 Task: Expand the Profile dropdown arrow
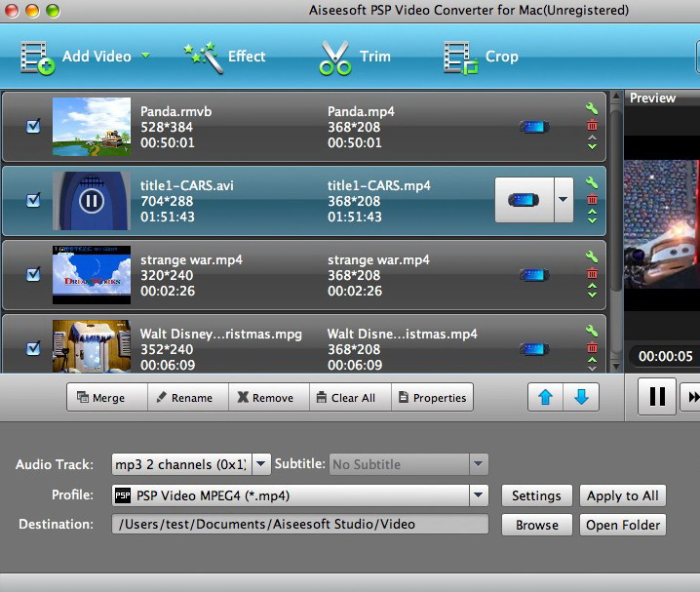479,495
